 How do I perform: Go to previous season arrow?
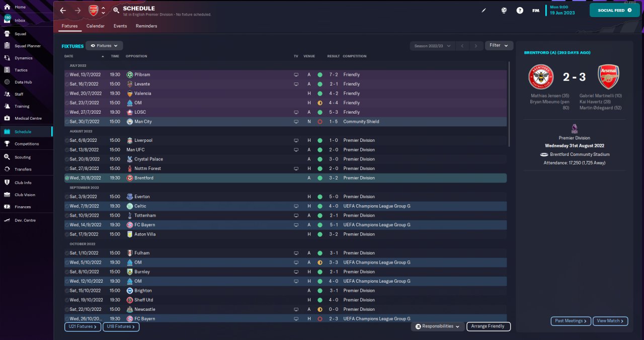[462, 46]
